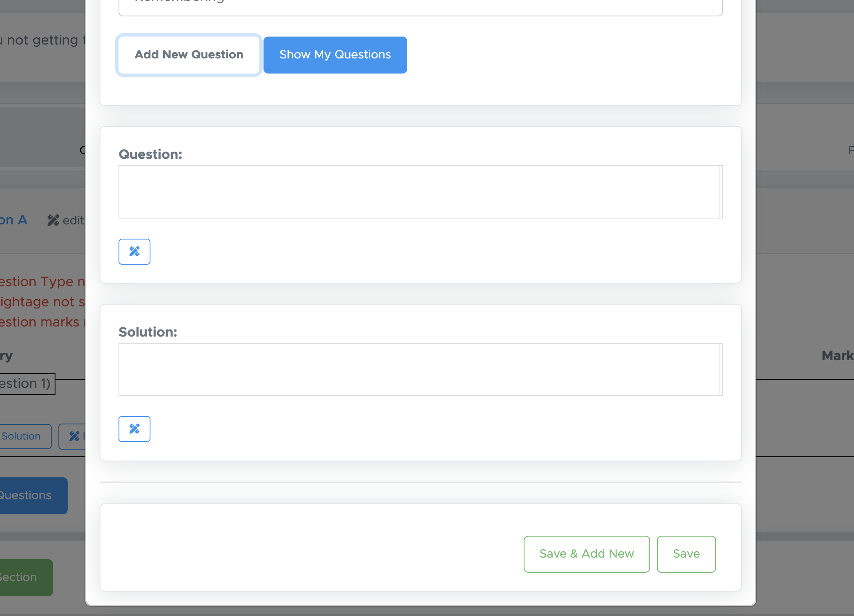Click the Question: label text
The width and height of the screenshot is (854, 616).
coord(150,154)
